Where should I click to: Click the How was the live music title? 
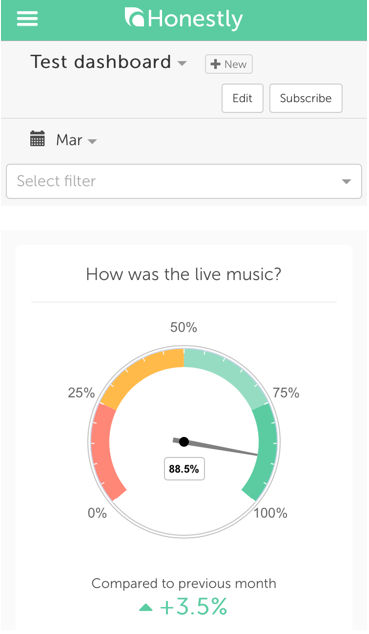pos(184,275)
